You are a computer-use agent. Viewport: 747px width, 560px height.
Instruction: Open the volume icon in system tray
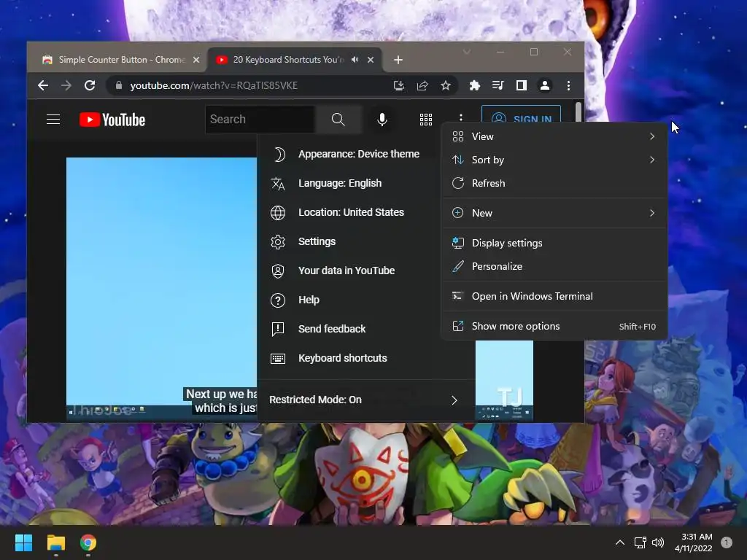658,542
